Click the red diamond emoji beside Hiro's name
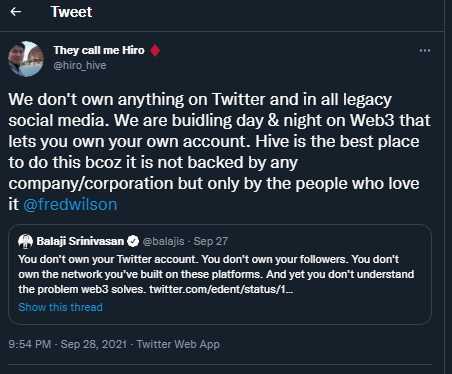The width and height of the screenshot is (452, 374). click(155, 50)
